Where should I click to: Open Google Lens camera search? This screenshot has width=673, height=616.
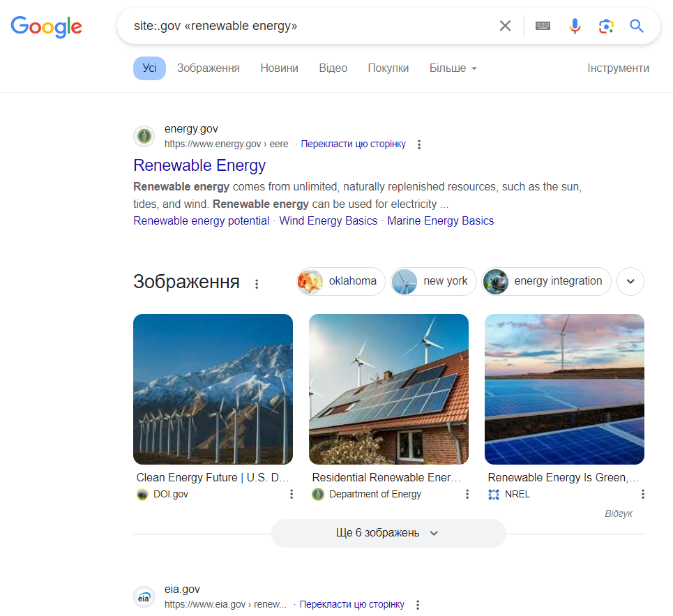click(605, 25)
